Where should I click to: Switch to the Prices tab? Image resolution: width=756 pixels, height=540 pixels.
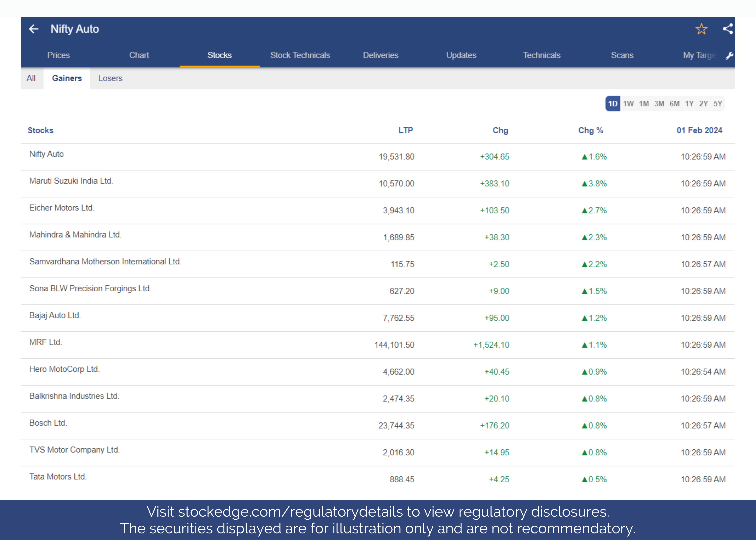59,55
